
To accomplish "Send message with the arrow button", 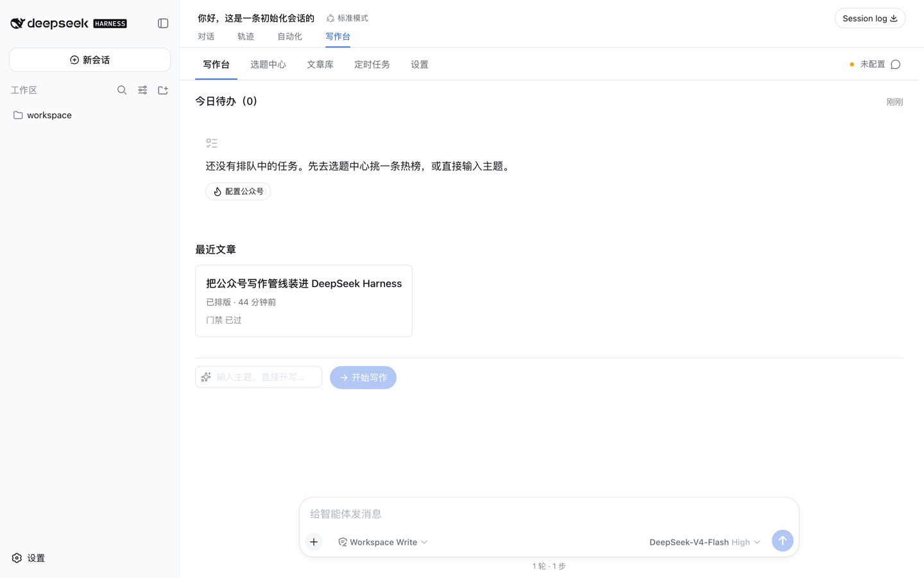I will pyautogui.click(x=782, y=541).
